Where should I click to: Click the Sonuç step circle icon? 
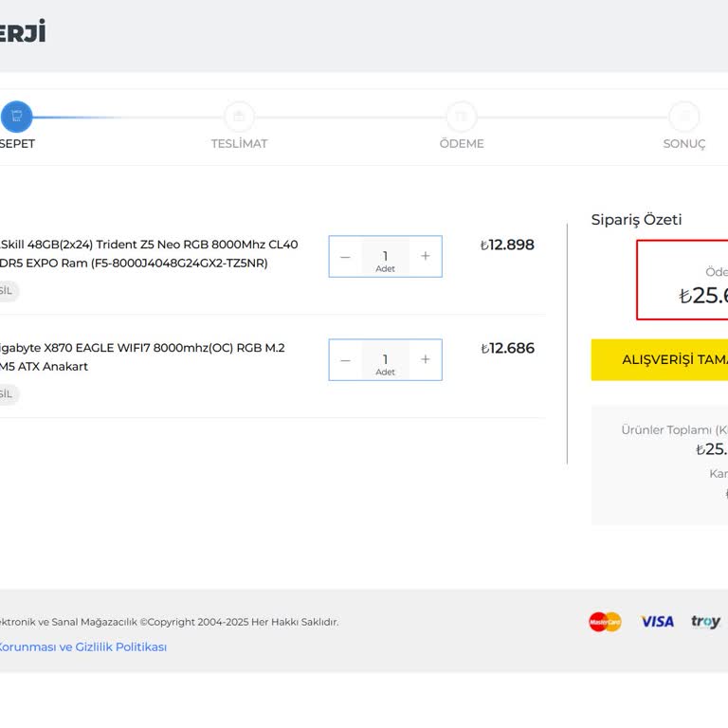[683, 117]
